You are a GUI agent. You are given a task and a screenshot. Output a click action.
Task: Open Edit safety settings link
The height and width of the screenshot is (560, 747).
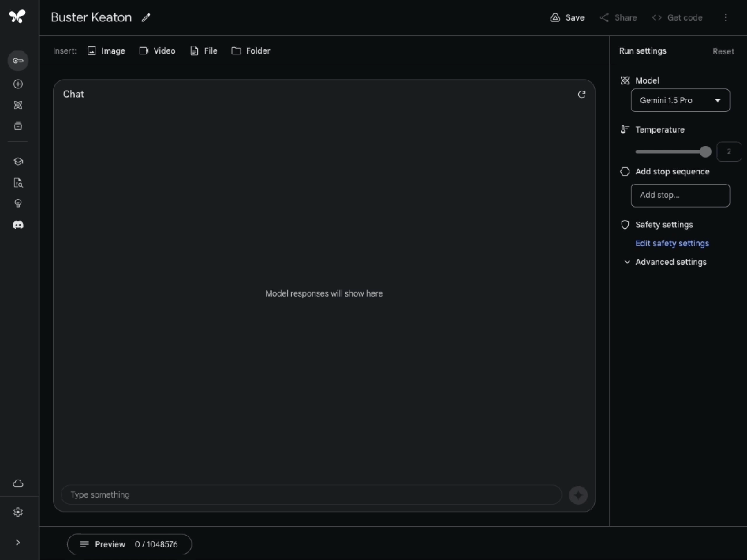click(x=672, y=243)
